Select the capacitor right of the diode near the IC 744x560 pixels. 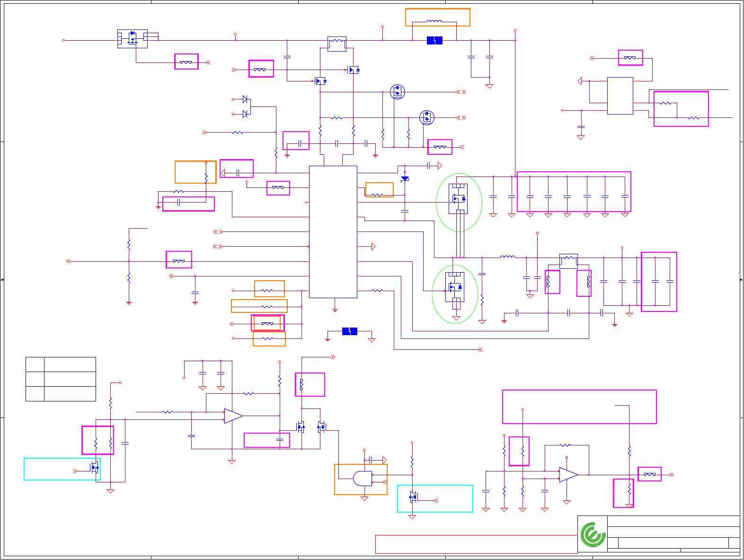(x=428, y=166)
